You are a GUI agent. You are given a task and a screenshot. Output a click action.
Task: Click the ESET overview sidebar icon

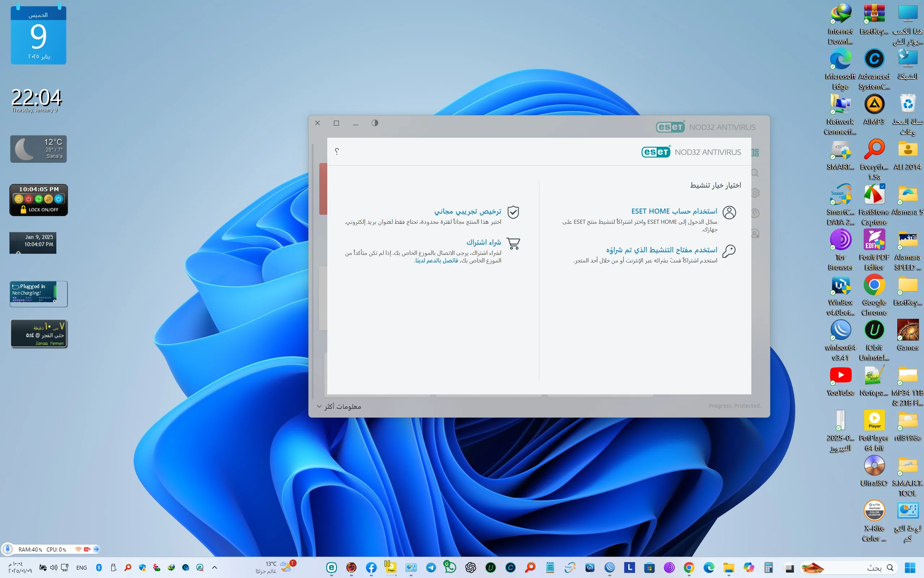(x=755, y=153)
